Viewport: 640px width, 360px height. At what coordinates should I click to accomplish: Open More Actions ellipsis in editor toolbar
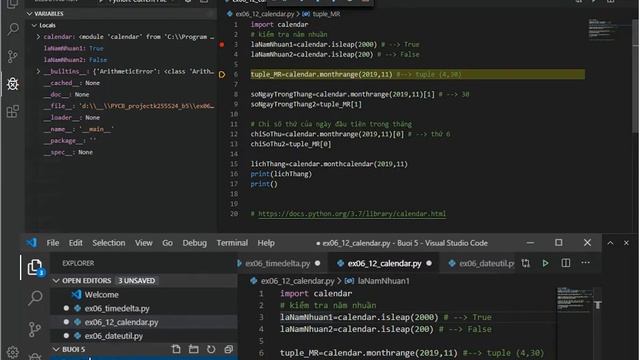(x=586, y=263)
